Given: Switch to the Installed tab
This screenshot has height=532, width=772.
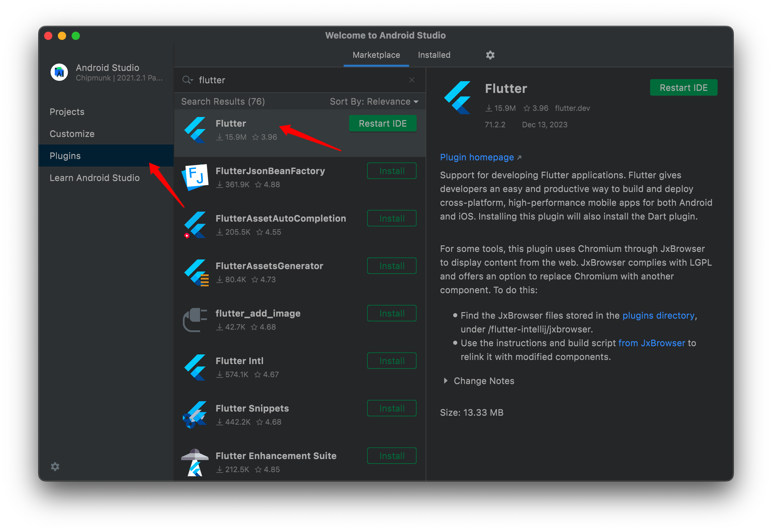Looking at the screenshot, I should [x=434, y=55].
